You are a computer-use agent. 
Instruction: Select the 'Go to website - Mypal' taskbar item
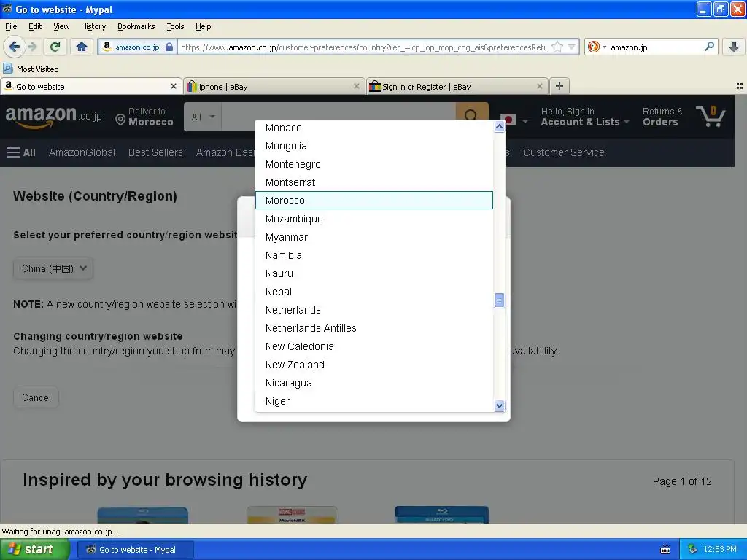pos(135,550)
